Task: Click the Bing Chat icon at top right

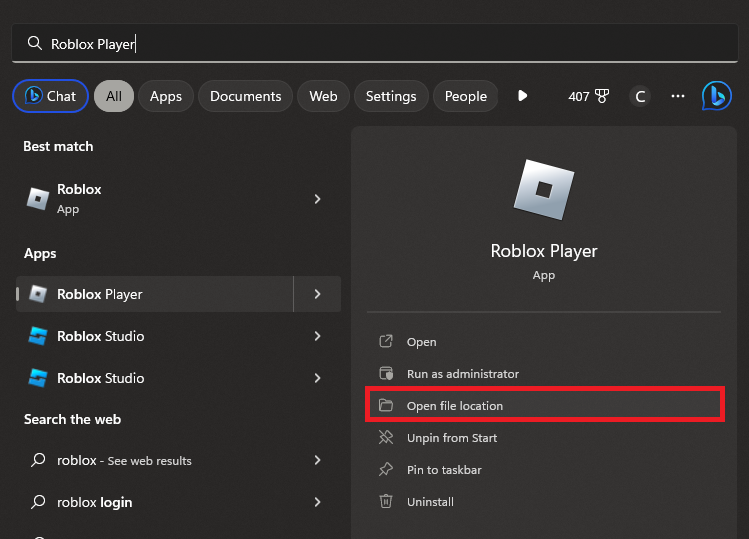Action: (716, 96)
